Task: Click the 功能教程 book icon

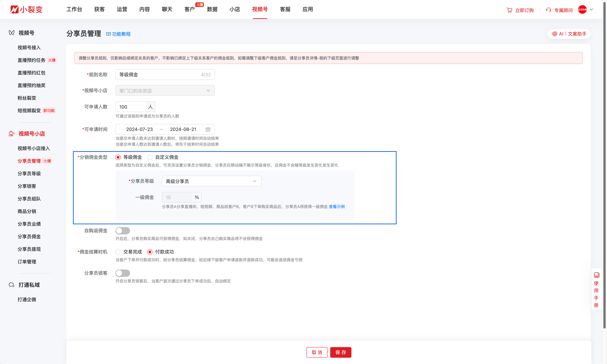Action: pyautogui.click(x=108, y=34)
